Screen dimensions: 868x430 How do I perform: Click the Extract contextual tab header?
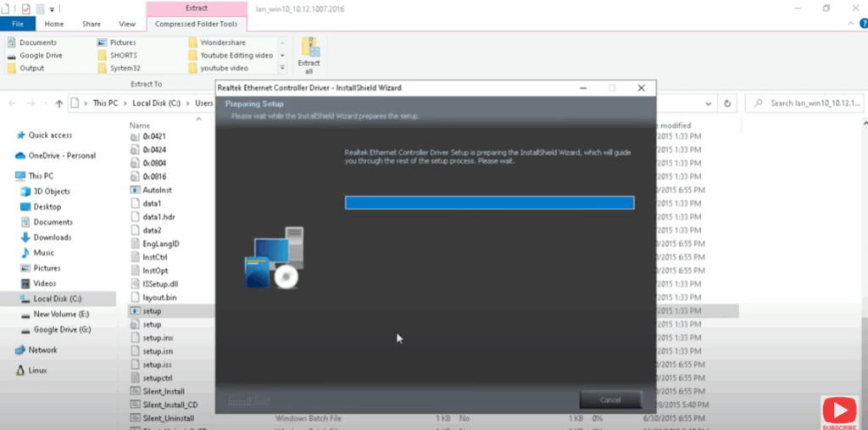(197, 8)
